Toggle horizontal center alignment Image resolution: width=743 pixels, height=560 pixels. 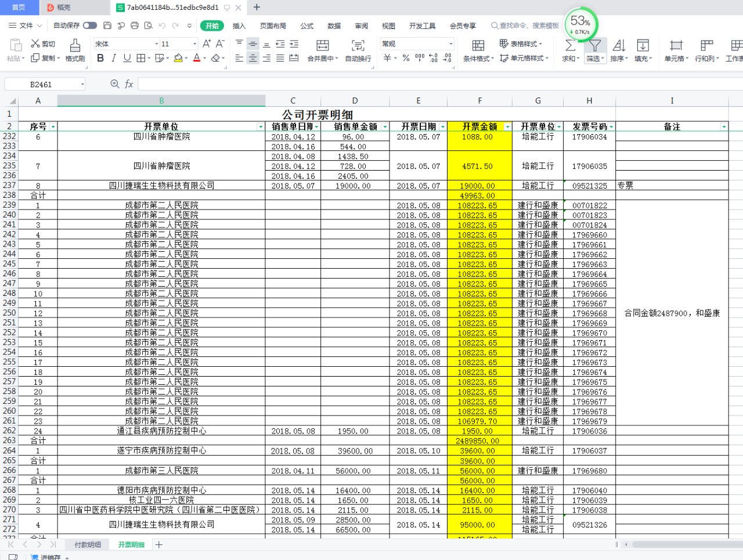(x=253, y=58)
